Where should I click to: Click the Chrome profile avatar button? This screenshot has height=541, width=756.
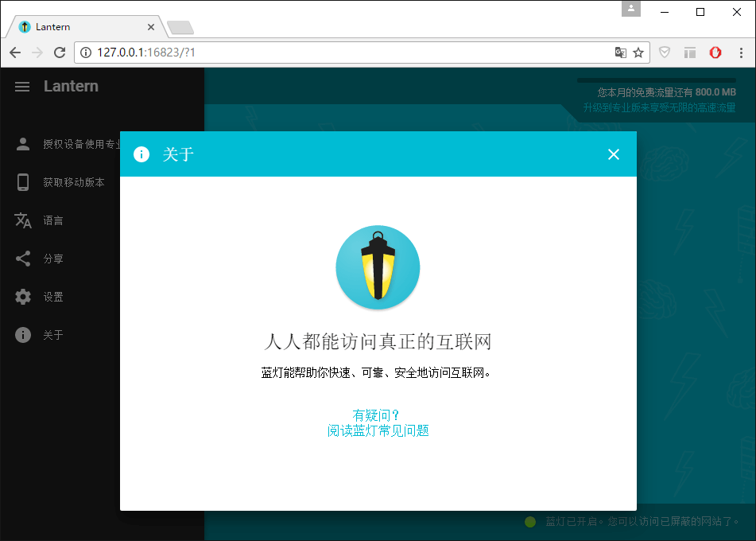[630, 9]
